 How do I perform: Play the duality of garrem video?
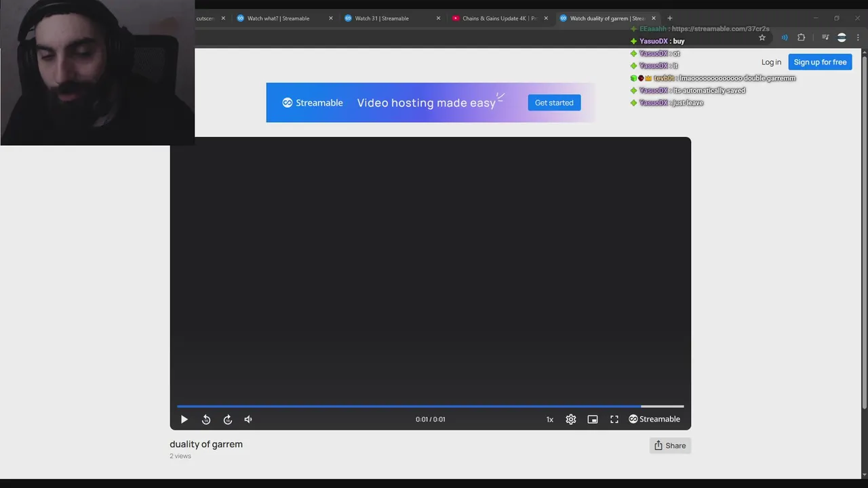184,420
